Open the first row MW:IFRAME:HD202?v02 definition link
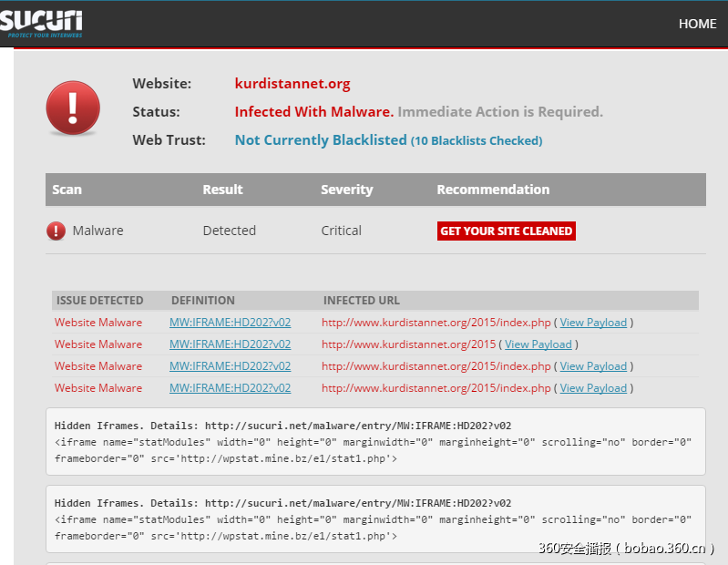 pos(230,323)
